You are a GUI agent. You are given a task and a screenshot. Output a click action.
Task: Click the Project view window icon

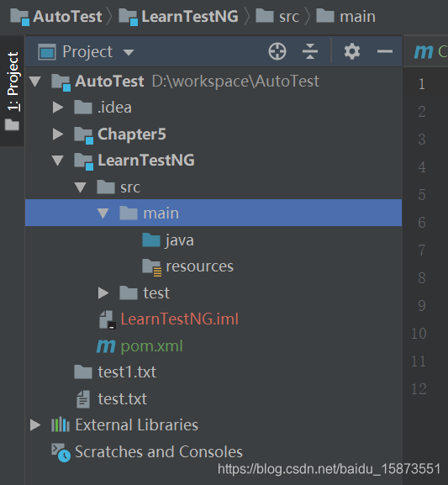[47, 51]
